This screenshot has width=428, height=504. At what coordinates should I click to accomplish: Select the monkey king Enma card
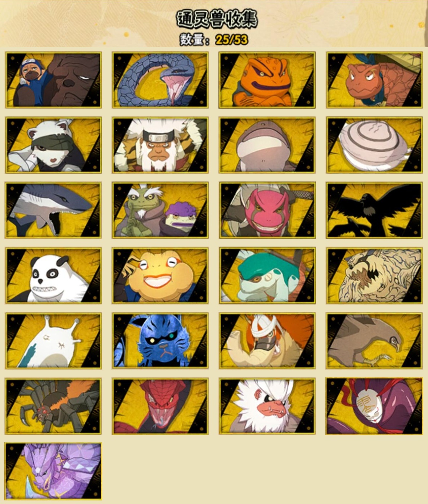(160, 145)
